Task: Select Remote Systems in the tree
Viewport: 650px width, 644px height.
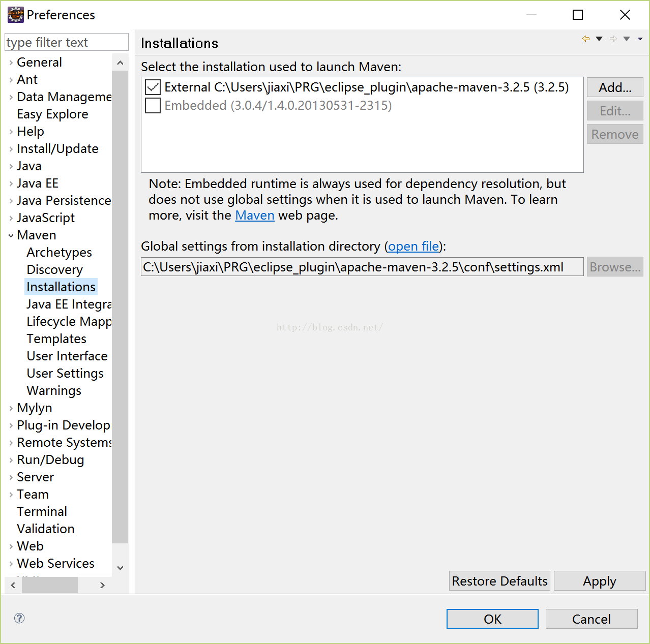Action: tap(64, 442)
